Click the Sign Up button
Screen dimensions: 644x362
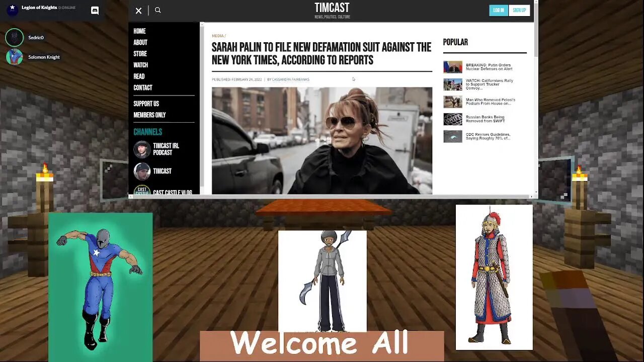pos(519,11)
